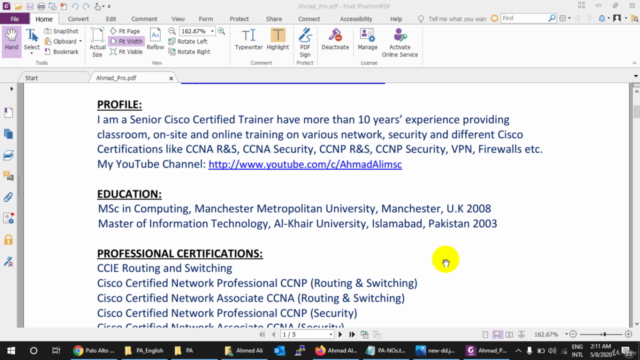Screen dimensions: 640x360
Task: Zoom in with the ribbon magnifier
Action: pyautogui.click(x=222, y=31)
